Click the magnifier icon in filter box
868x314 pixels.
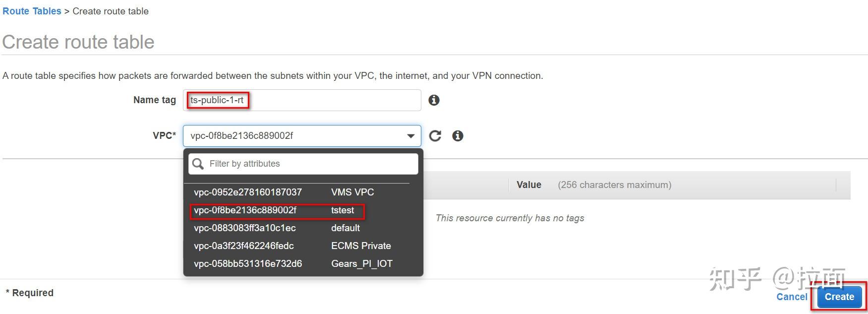tap(198, 163)
